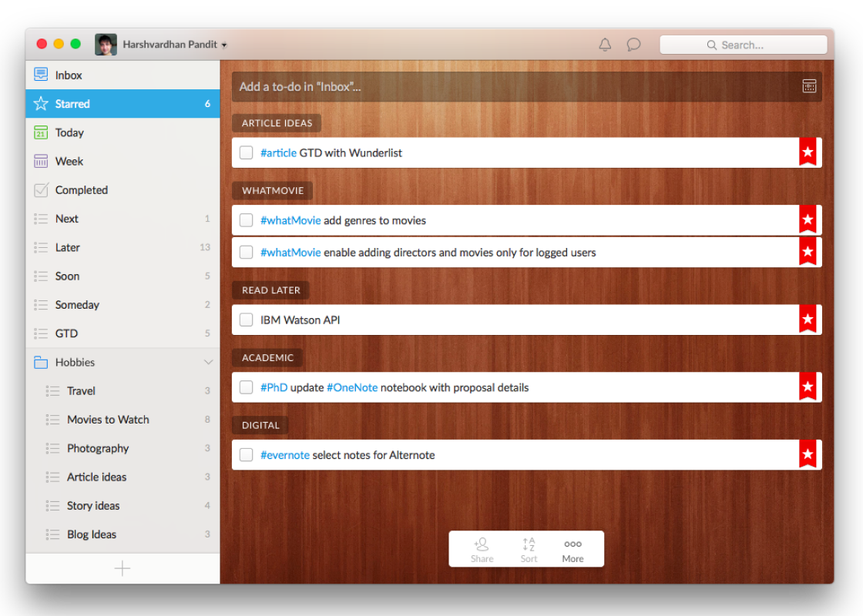Unstar the GTD with Wunderlist task
Image resolution: width=863 pixels, height=616 pixels.
pyautogui.click(x=808, y=152)
